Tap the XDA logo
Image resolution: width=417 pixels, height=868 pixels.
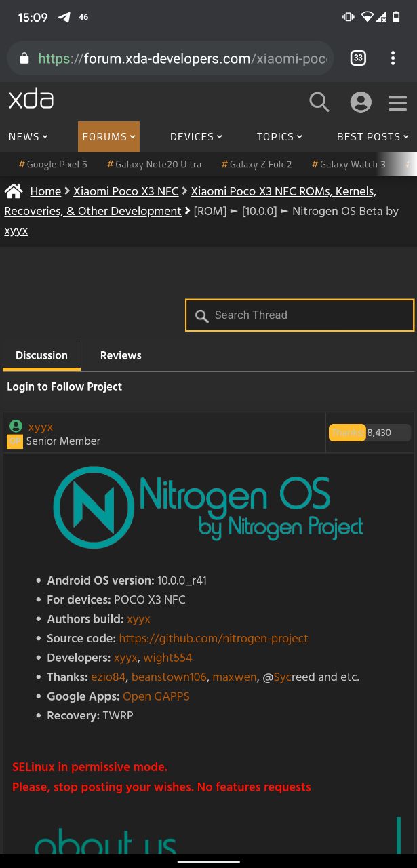[31, 100]
